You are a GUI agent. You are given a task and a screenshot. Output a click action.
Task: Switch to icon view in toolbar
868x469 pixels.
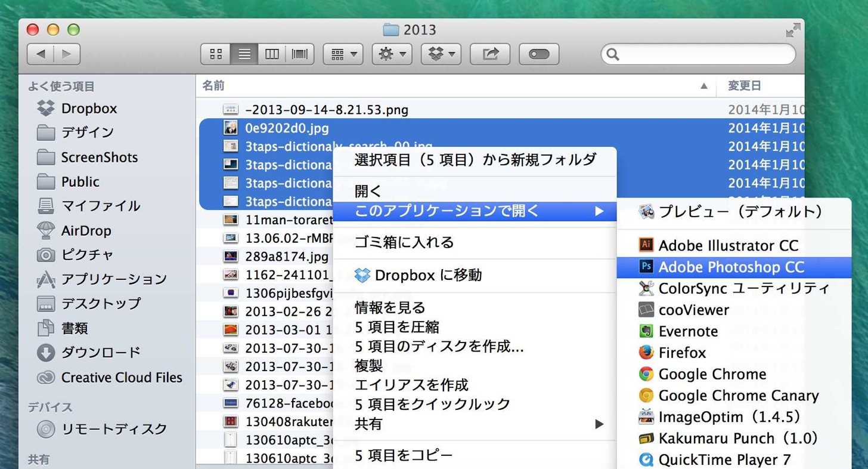coord(216,54)
